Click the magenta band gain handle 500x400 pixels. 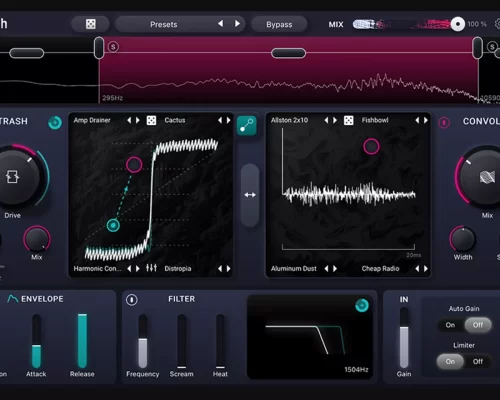288,53
